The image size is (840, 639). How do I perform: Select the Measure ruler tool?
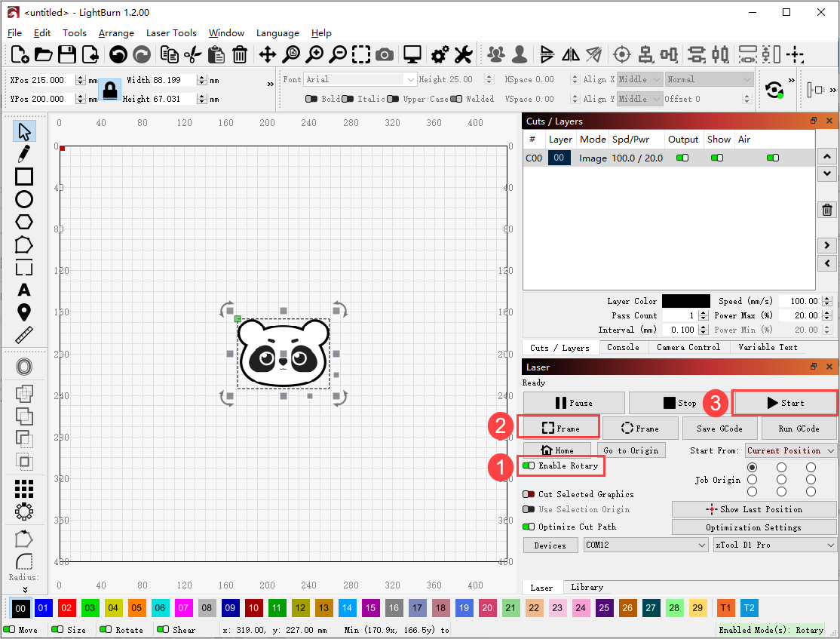tap(23, 335)
